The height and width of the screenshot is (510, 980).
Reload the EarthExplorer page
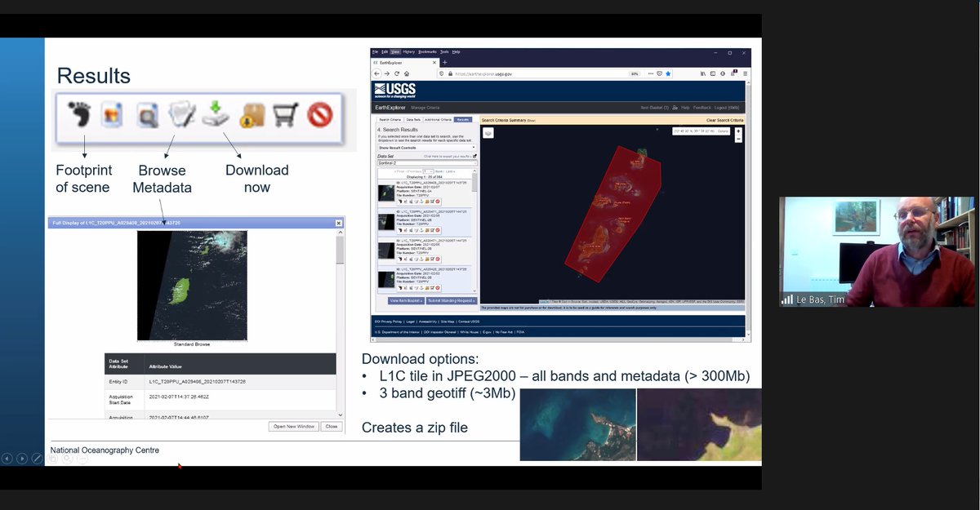(397, 73)
